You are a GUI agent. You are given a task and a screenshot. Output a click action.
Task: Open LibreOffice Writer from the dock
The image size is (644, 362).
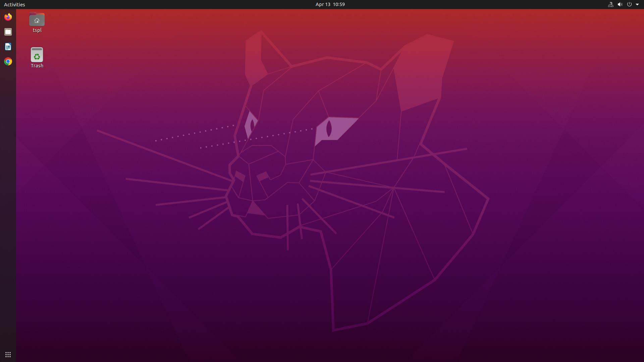[8, 47]
